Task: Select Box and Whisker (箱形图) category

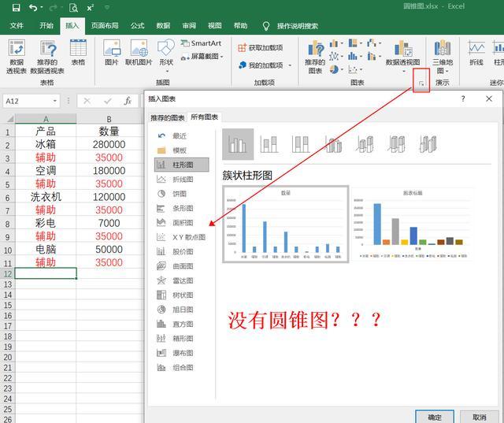Action: pyautogui.click(x=182, y=339)
